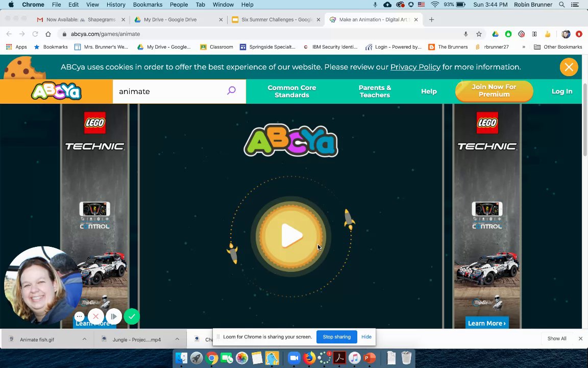Open Firefox from the Dock
This screenshot has height=368, width=588.
[x=309, y=358]
